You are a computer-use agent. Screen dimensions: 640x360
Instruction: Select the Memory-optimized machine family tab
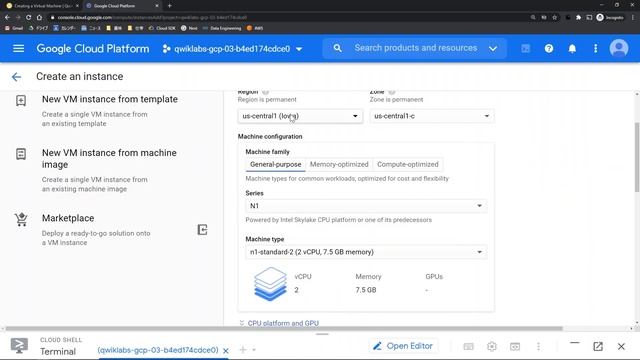(x=339, y=164)
